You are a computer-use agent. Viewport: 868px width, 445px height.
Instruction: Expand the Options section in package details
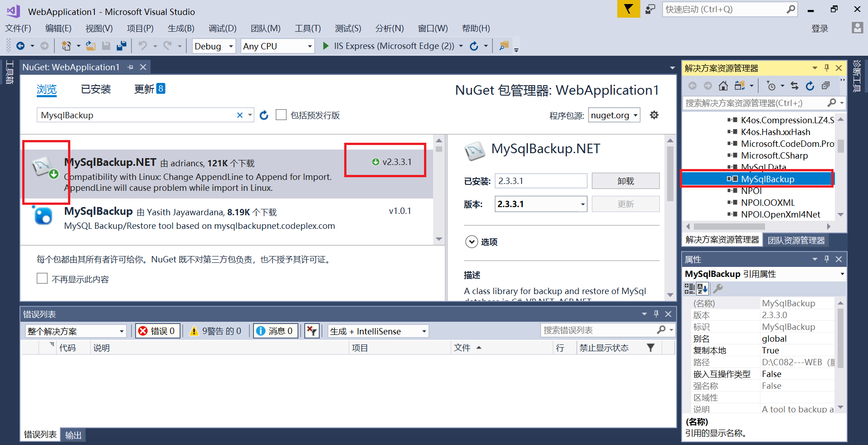click(472, 242)
